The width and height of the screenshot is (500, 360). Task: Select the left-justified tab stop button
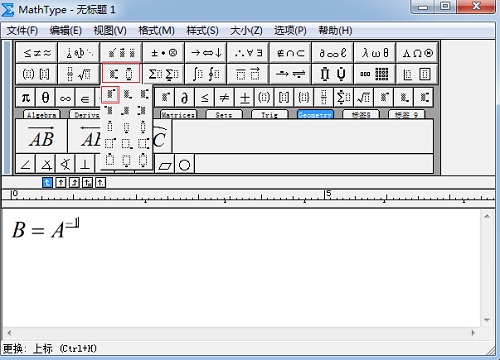coord(47,182)
